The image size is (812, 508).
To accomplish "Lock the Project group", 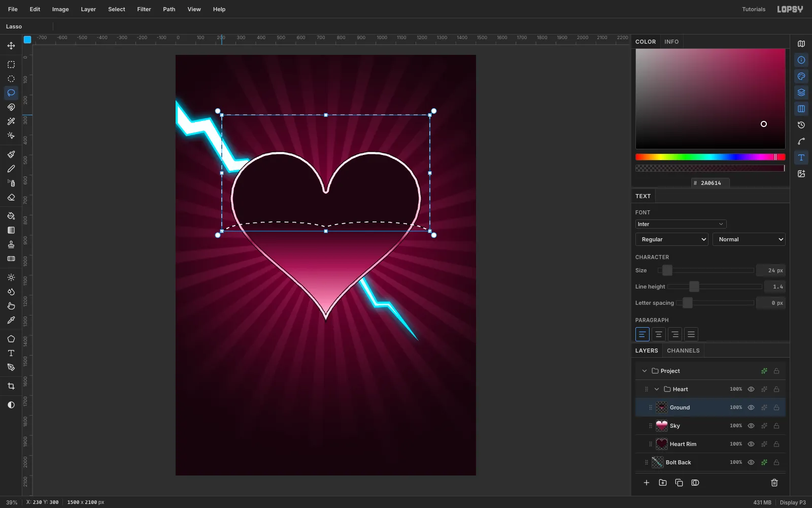I will pyautogui.click(x=776, y=371).
